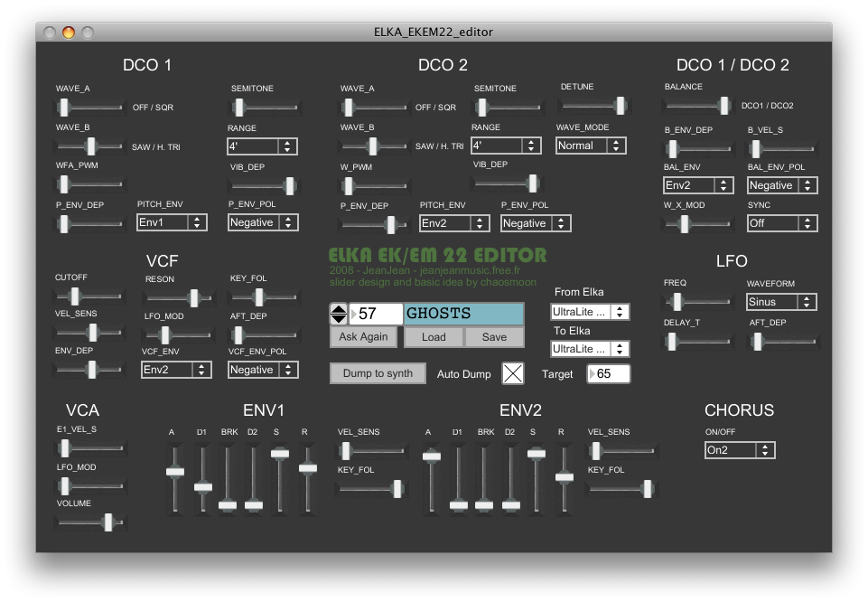
Task: Open the CHORUS ON/OFF dropdown
Action: (x=740, y=450)
